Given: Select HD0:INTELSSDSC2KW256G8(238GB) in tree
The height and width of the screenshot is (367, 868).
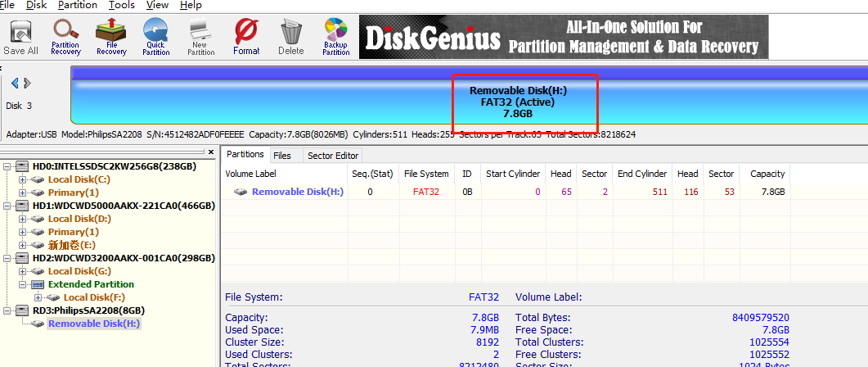Looking at the screenshot, I should [115, 166].
